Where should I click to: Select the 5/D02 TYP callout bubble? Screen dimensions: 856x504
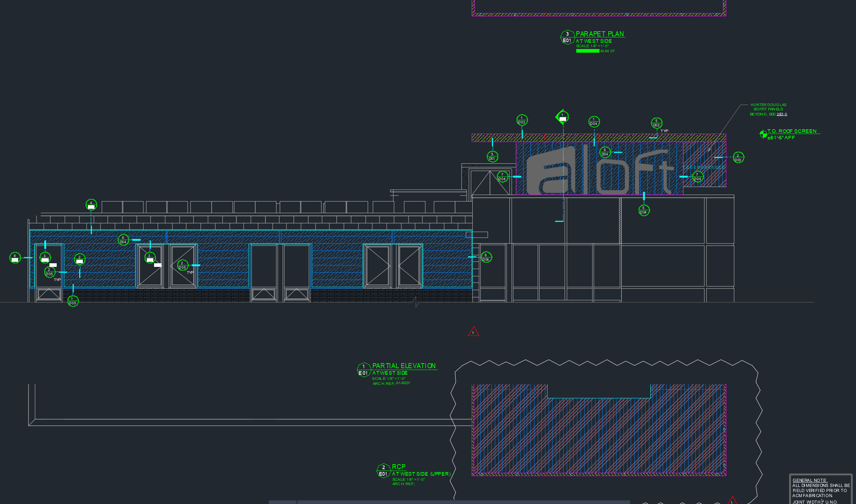(x=656, y=123)
